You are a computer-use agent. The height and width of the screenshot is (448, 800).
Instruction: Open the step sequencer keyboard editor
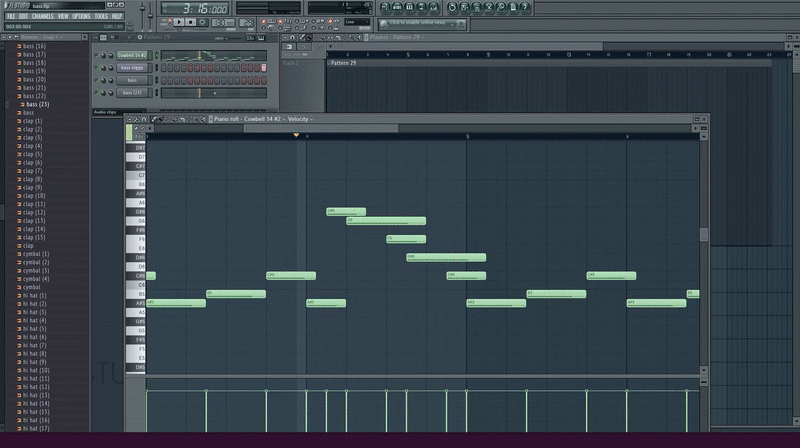point(261,38)
